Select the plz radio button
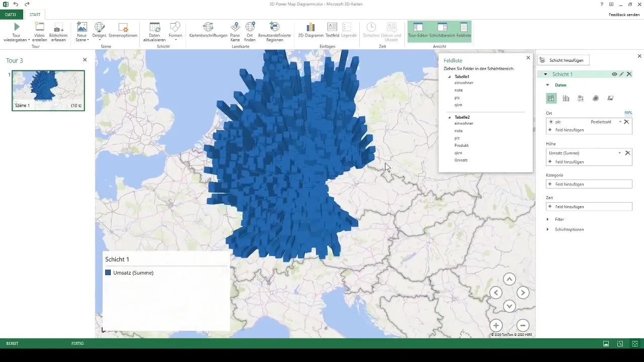This screenshot has height=362, width=644. 551,122
